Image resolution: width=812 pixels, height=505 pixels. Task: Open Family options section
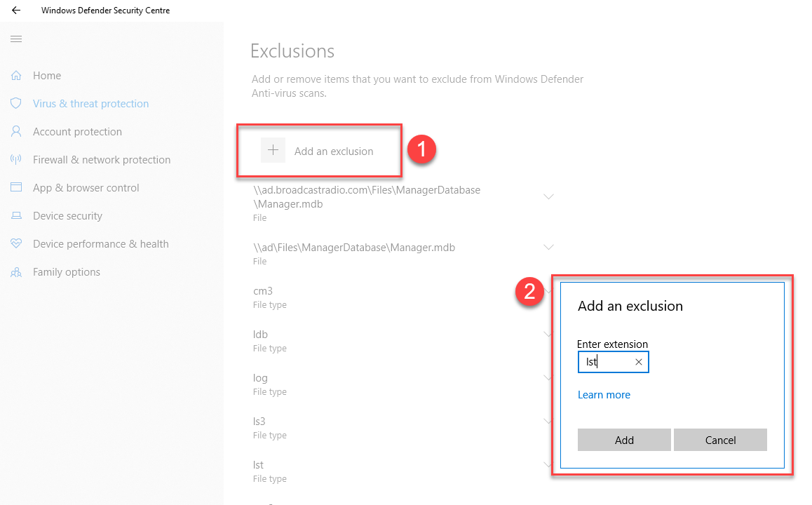(67, 272)
